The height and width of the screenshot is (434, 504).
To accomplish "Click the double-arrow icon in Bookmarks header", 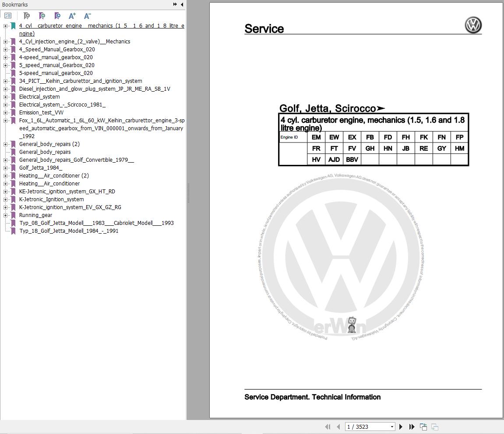I will [175, 4].
